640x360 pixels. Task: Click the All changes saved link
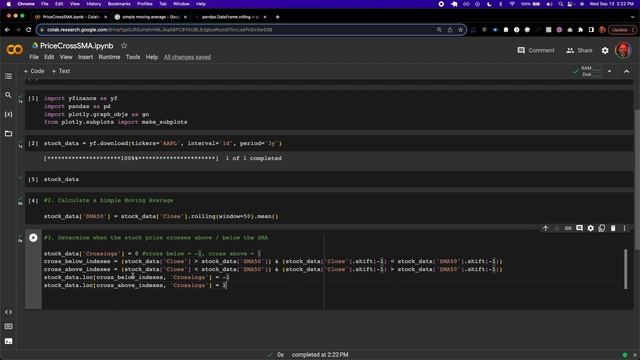coord(187,57)
